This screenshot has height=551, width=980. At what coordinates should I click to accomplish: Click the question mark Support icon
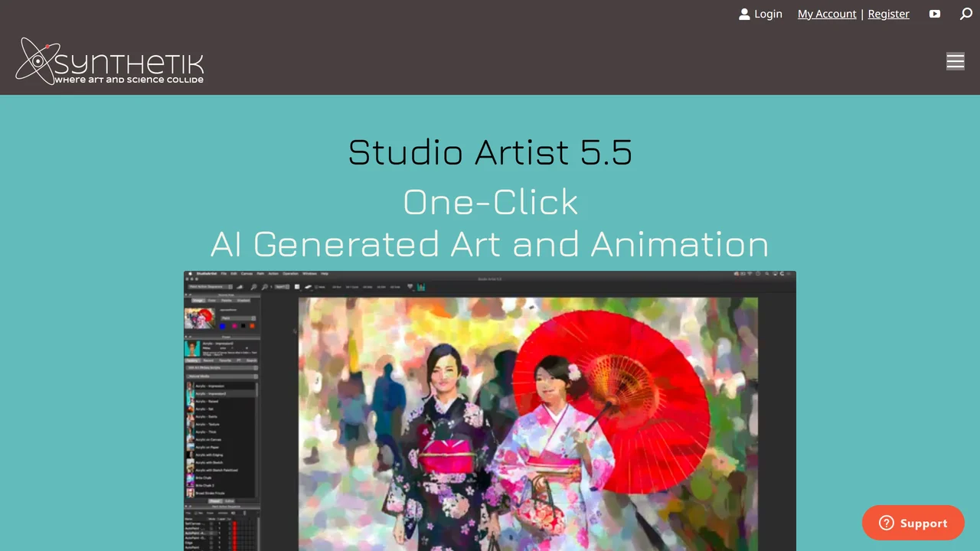pos(887,523)
